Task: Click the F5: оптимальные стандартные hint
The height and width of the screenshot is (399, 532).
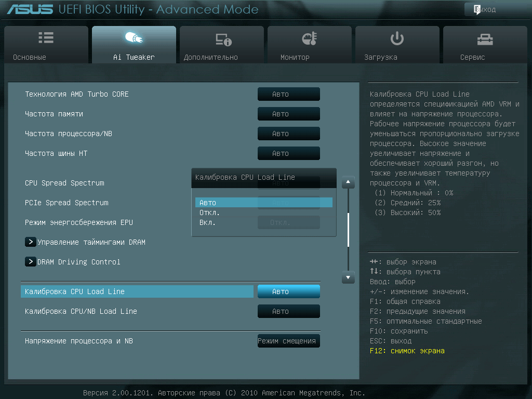Action: [x=426, y=321]
